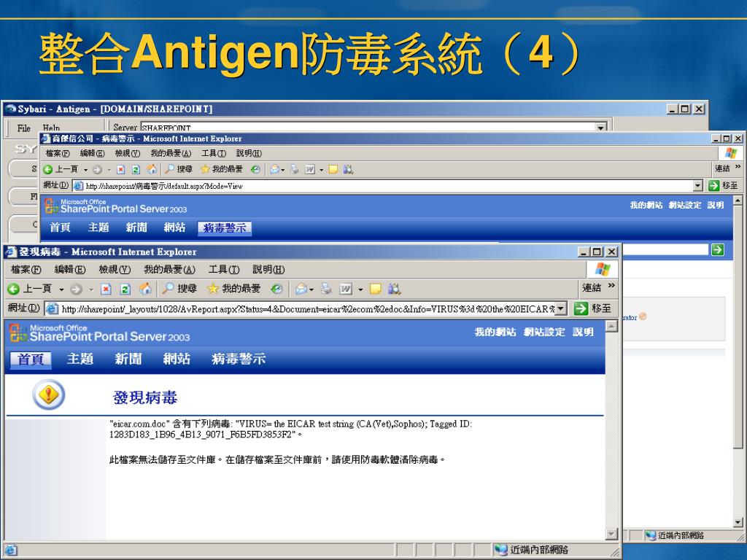Refresh page in front virus-found window
The image size is (747, 560).
[125, 289]
